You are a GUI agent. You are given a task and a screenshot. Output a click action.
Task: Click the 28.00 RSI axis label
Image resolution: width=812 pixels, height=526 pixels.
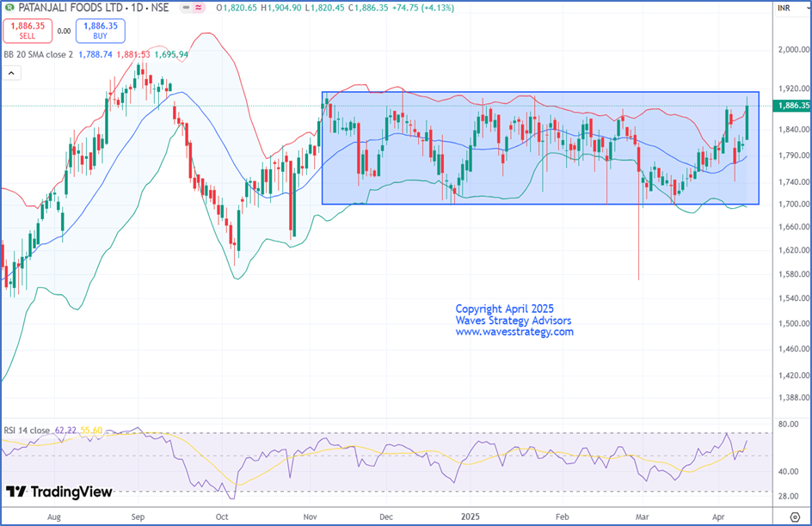tap(788, 496)
